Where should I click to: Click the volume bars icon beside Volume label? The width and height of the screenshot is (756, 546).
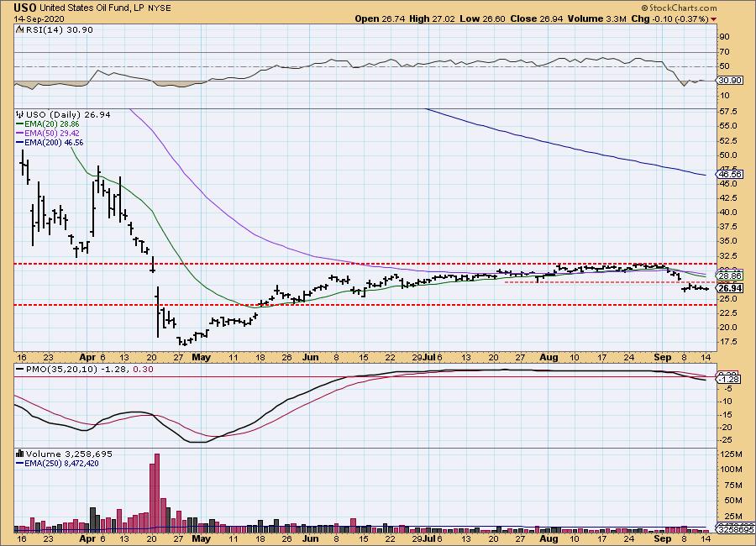click(20, 454)
